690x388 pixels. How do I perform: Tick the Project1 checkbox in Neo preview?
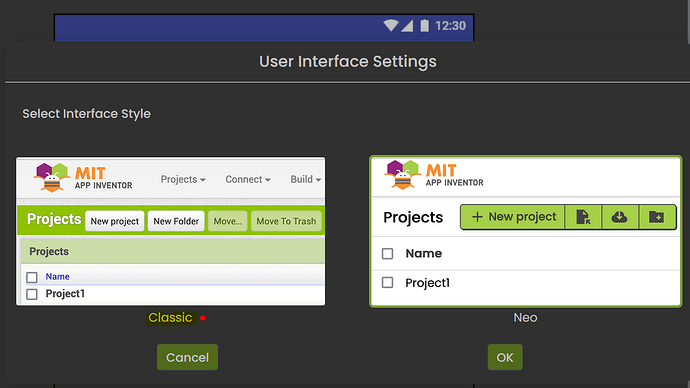click(x=387, y=282)
